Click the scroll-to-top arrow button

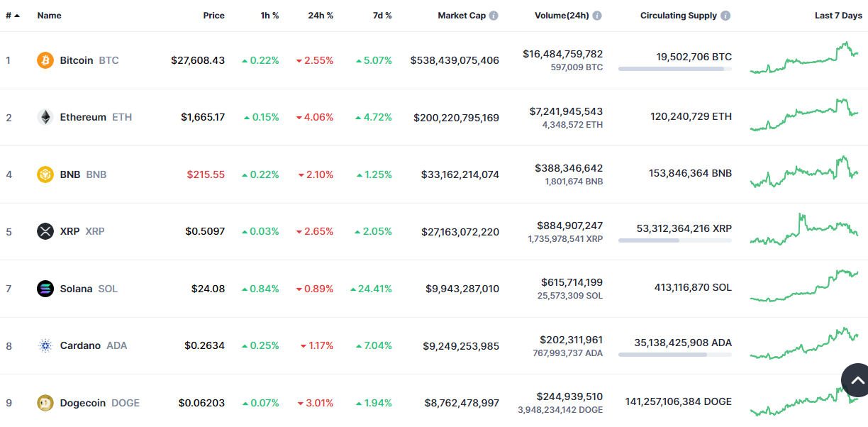coord(857,380)
